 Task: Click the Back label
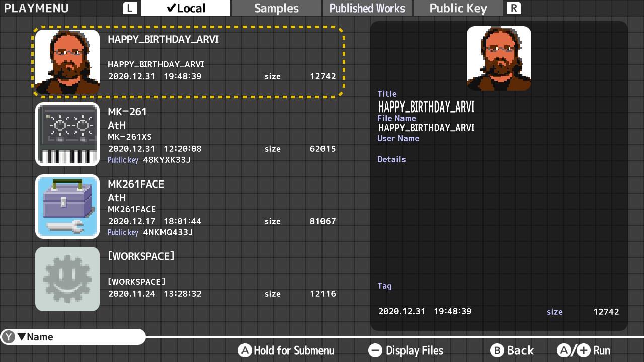(520, 350)
